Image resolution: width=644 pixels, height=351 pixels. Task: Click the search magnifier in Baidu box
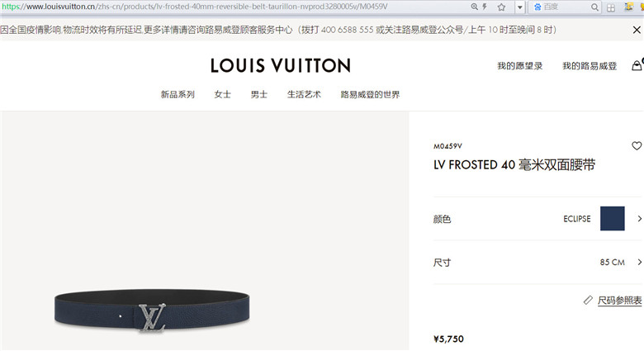click(594, 7)
